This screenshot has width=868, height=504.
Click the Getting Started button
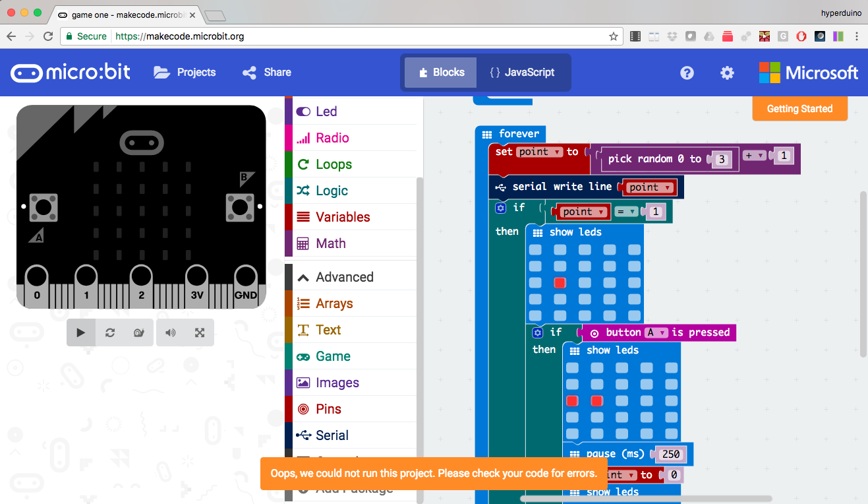tap(799, 109)
